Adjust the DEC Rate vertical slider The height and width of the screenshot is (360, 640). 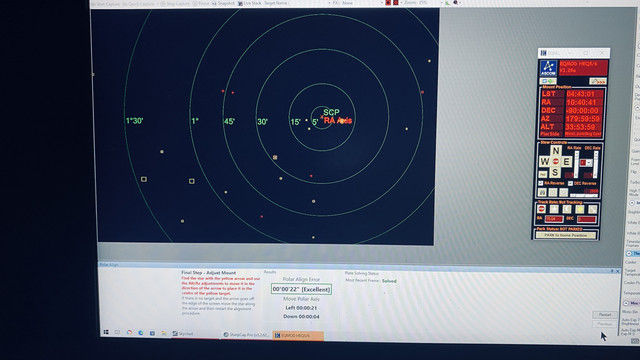tap(596, 164)
